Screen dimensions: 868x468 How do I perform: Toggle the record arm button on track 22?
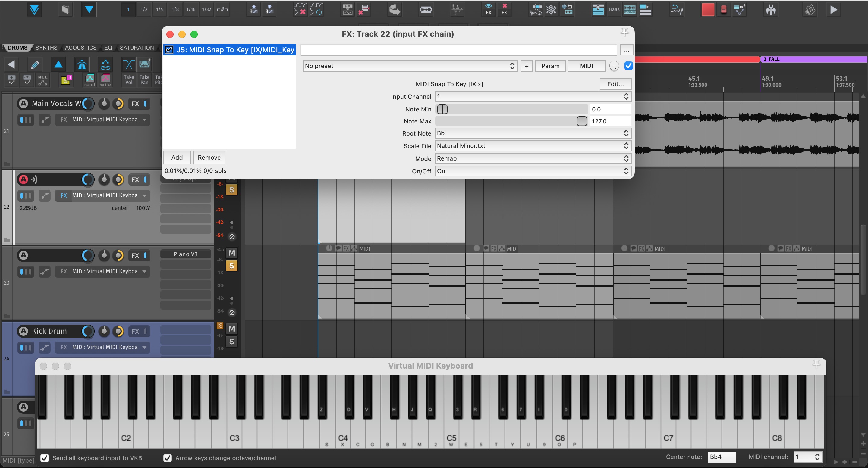tap(23, 179)
